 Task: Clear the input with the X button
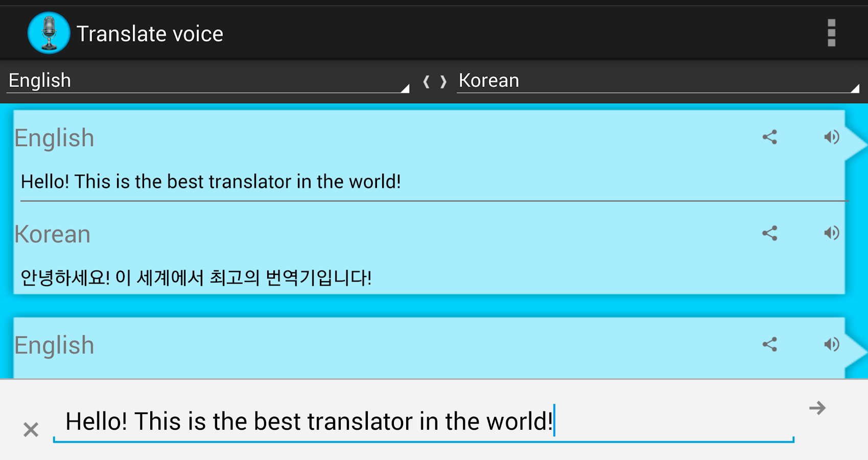tap(31, 429)
